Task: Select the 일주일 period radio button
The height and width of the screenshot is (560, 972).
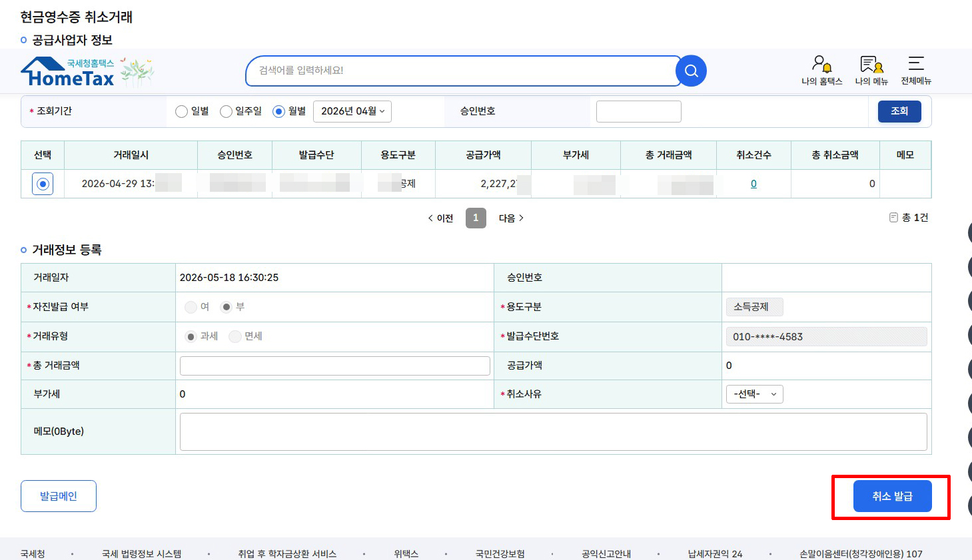Action: coord(226,111)
